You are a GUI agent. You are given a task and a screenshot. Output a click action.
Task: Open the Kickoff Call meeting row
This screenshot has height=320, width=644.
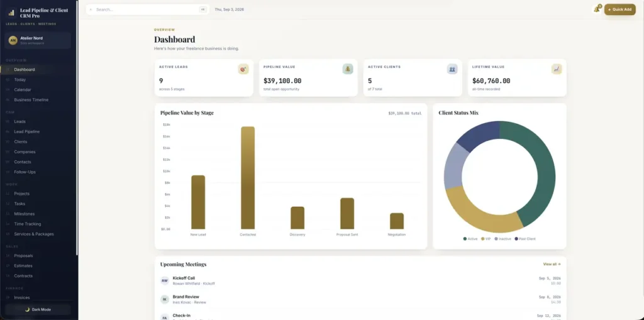point(360,280)
